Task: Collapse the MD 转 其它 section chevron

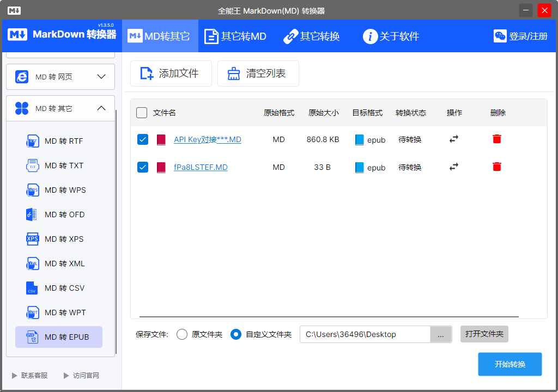Action: point(101,108)
